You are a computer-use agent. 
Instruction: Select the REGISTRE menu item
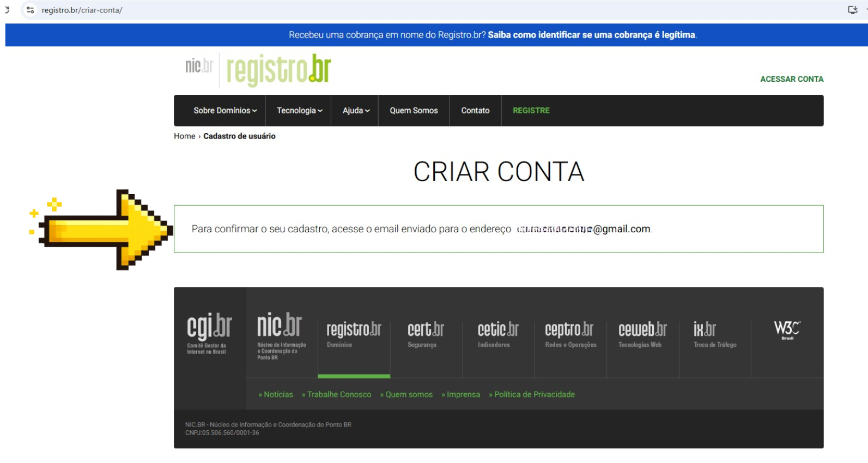pos(531,110)
